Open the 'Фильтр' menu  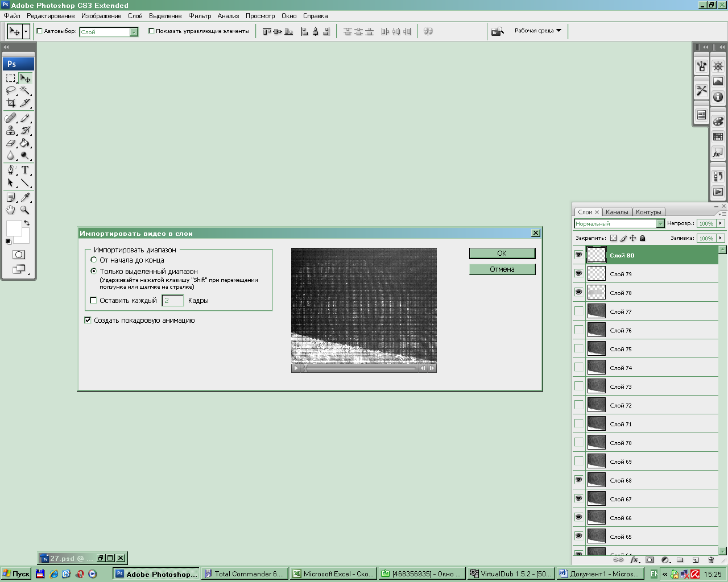coord(200,16)
